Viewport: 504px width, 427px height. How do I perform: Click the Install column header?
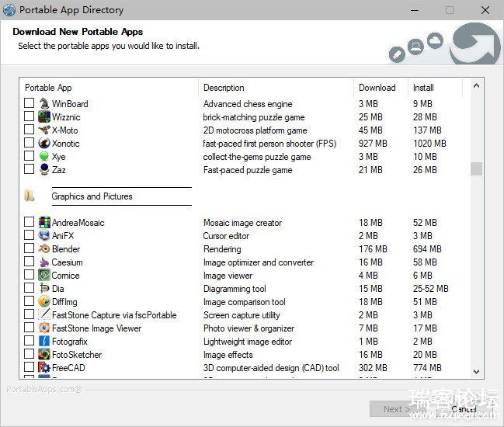coord(435,88)
